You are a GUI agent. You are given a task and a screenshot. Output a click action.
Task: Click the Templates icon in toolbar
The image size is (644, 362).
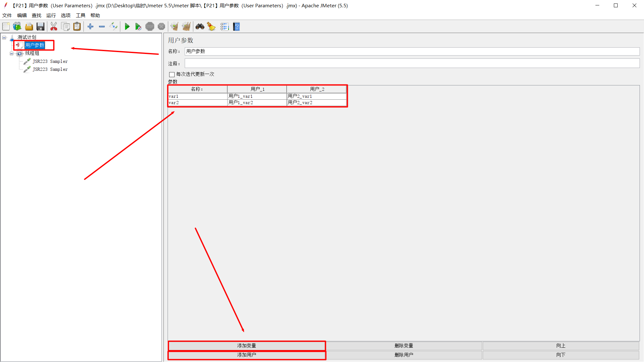point(17,27)
